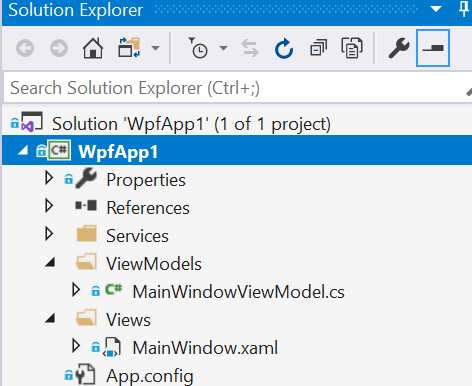
Task: Select the Services folder label
Action: pos(137,236)
